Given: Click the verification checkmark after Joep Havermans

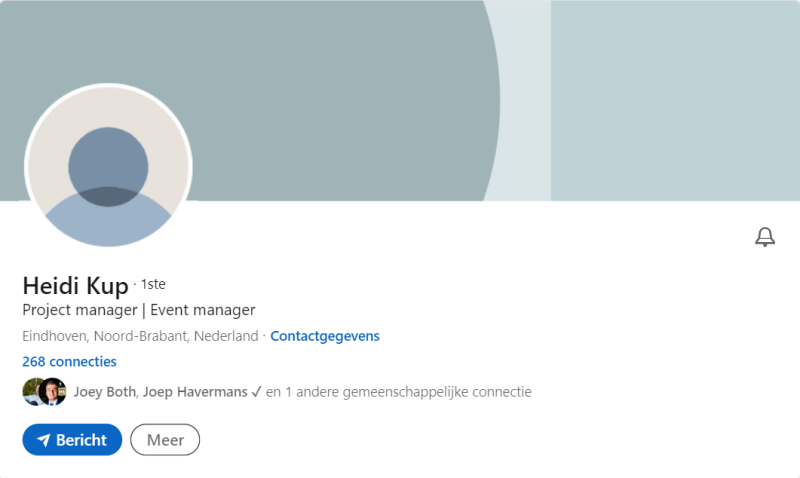Looking at the screenshot, I should [256, 392].
